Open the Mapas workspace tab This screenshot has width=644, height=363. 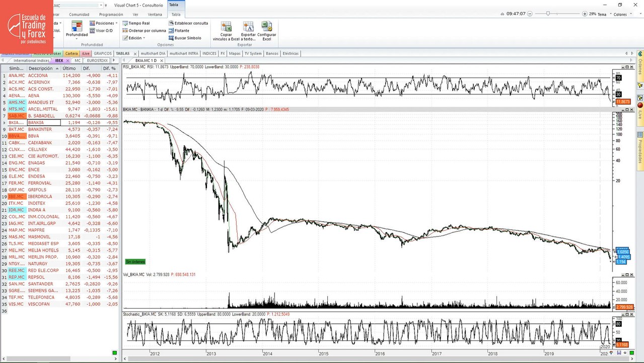[235, 53]
